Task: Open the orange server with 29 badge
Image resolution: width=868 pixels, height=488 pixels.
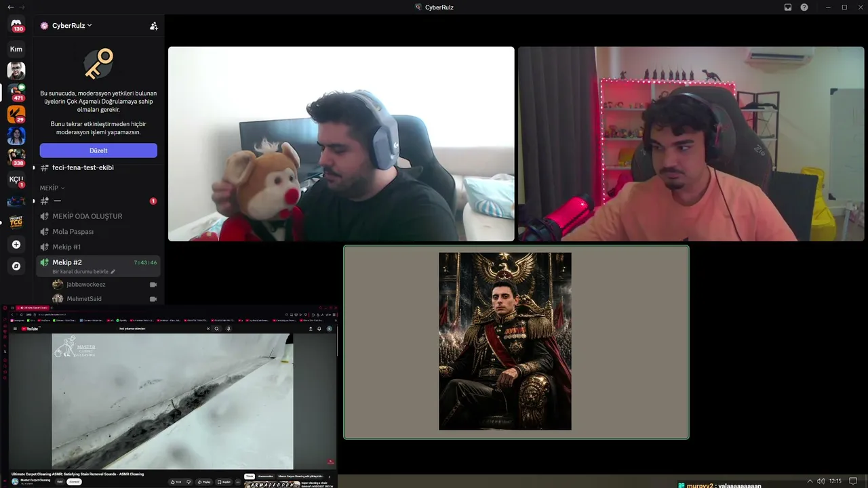Action: pyautogui.click(x=16, y=114)
